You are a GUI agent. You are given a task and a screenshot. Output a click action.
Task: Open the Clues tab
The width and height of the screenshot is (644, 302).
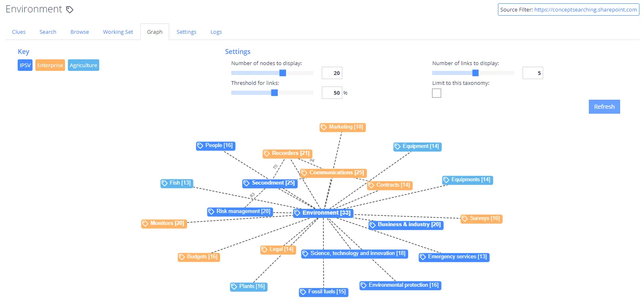point(19,32)
